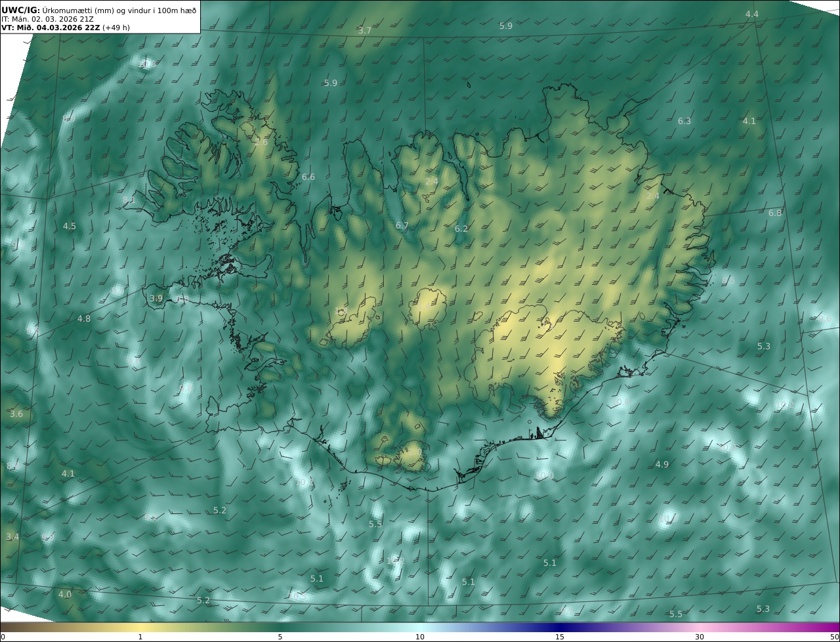Click the map value 6.3
Viewport: 840px width, 642px height.
pos(684,121)
